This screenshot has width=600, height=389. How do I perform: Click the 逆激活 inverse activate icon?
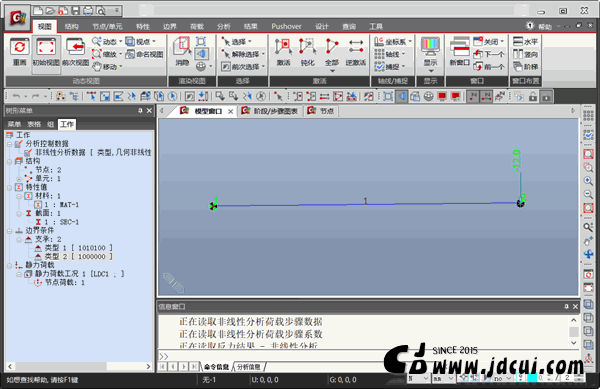point(356,52)
